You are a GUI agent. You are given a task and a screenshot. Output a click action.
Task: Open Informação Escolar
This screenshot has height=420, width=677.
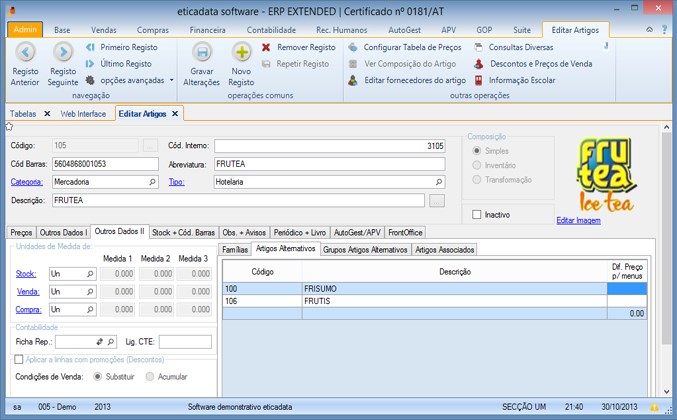tap(521, 79)
